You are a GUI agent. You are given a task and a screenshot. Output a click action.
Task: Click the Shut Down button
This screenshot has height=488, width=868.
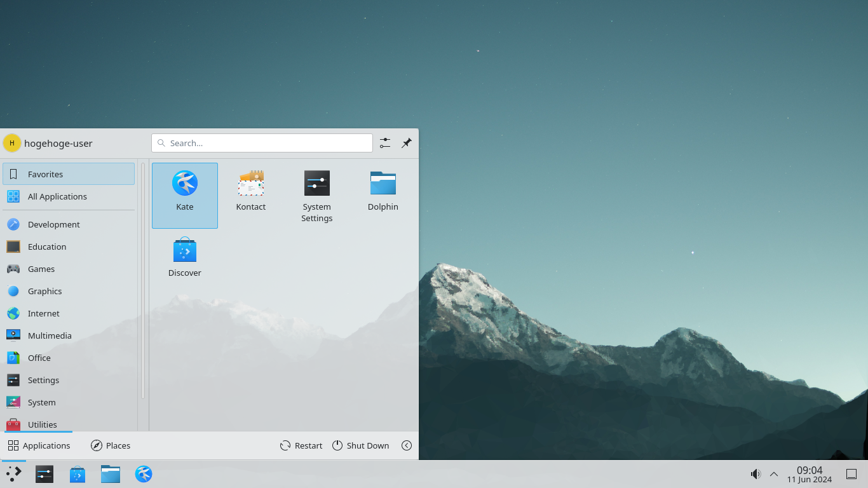[360, 445]
